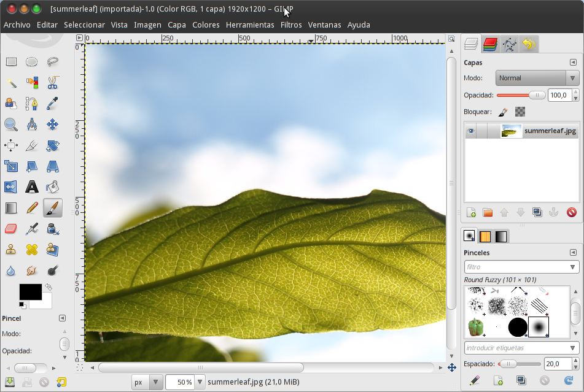Open the Colores menu
Image resolution: width=584 pixels, height=392 pixels.
coord(206,25)
